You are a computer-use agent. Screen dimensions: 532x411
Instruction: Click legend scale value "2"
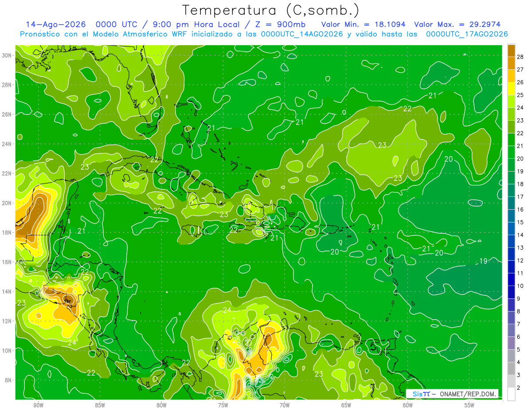tap(519, 388)
